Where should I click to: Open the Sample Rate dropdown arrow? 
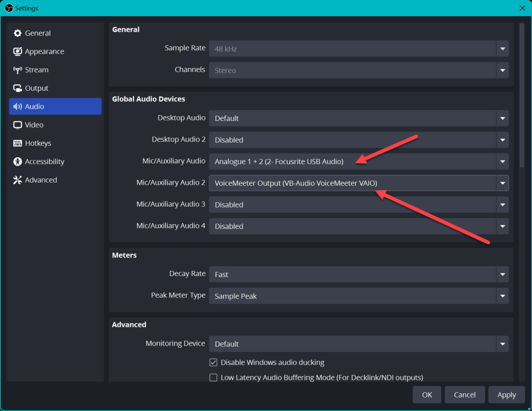click(x=502, y=49)
